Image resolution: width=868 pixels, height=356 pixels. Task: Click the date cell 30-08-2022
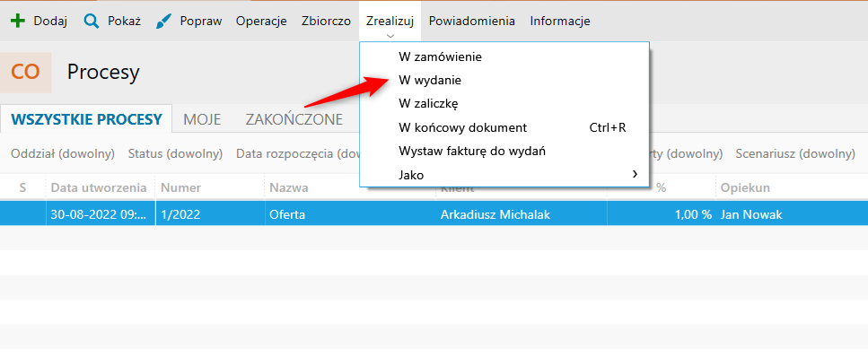[101, 214]
